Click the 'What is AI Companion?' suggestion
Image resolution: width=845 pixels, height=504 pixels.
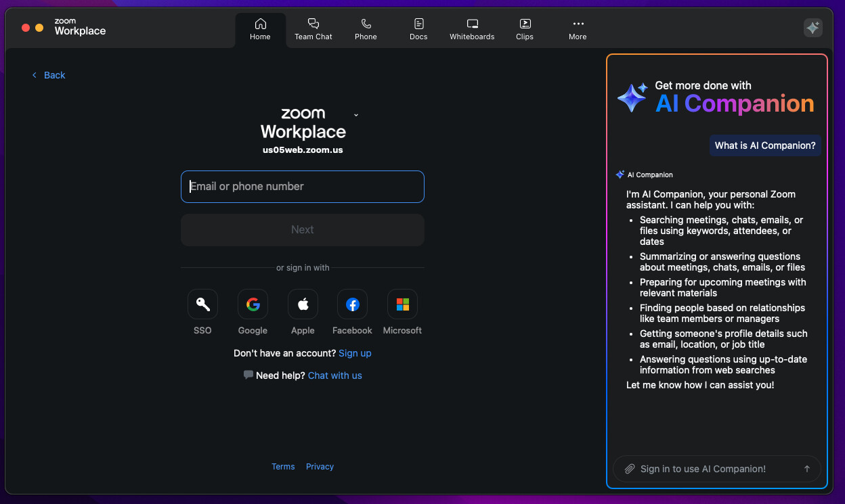coord(765,145)
